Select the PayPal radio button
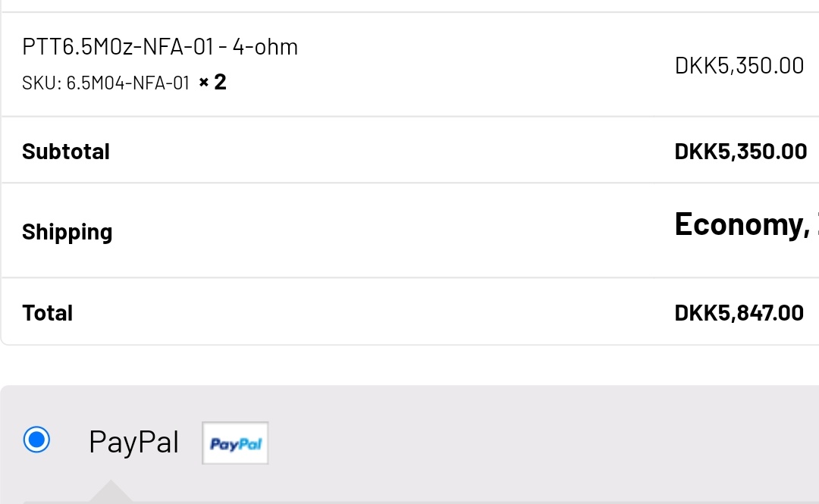Viewport: 819px width, 504px height. click(x=36, y=440)
